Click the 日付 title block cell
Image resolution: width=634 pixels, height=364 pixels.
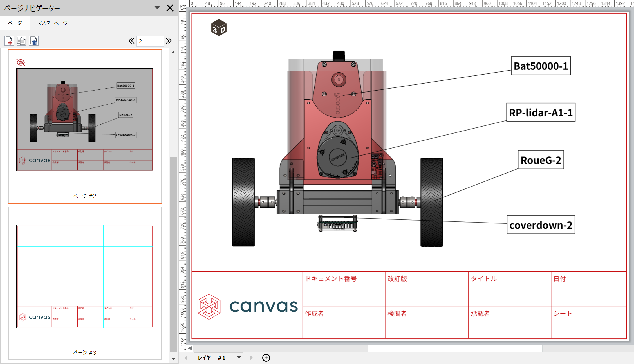click(588, 289)
